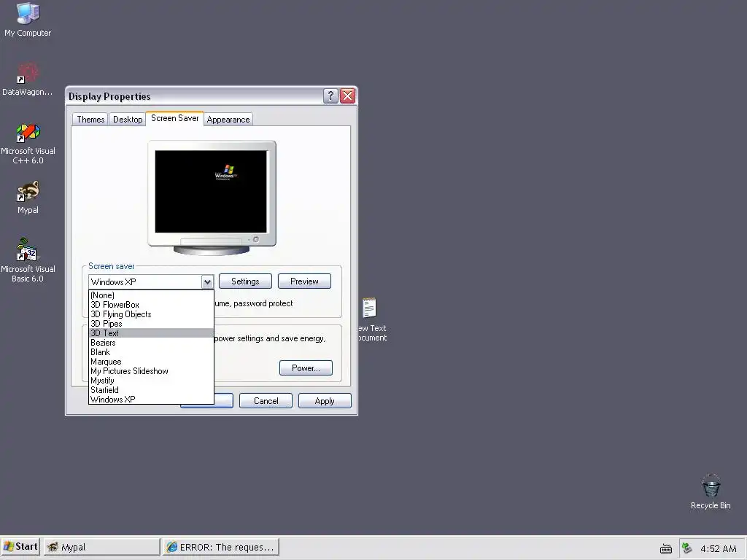Screen dimensions: 747x560
Task: Apply the display settings
Action: [325, 401]
